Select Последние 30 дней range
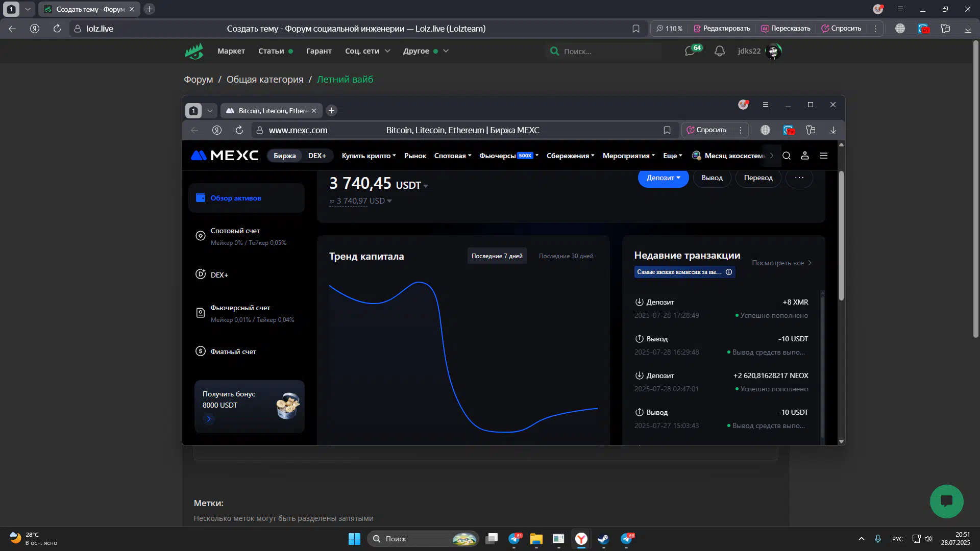The height and width of the screenshot is (551, 980). pyautogui.click(x=566, y=256)
